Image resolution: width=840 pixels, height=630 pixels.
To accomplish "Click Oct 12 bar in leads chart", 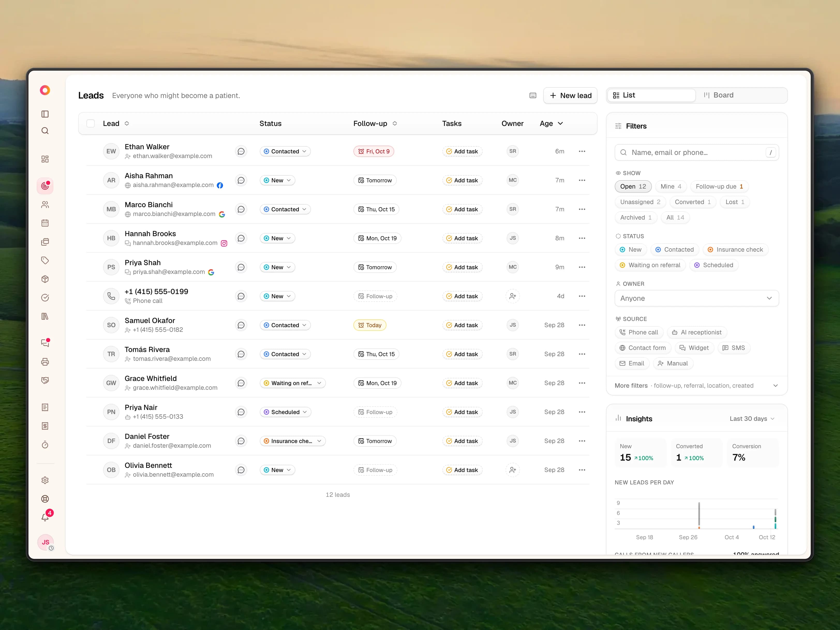I will (x=775, y=519).
